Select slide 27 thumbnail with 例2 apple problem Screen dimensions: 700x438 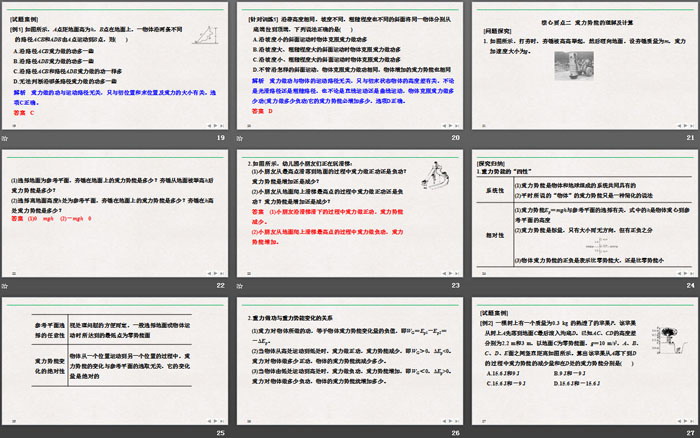point(585,361)
